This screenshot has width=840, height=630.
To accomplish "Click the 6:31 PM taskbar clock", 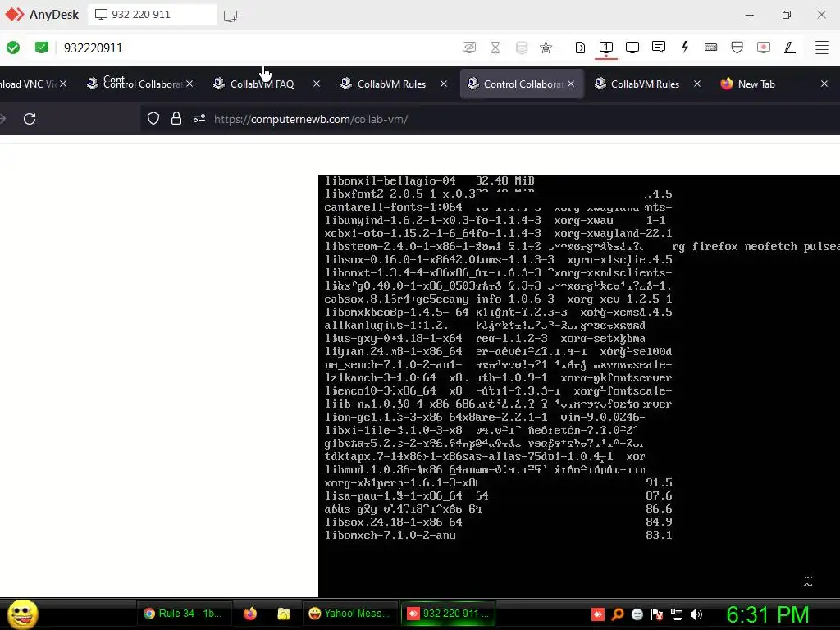I will coord(767,614).
